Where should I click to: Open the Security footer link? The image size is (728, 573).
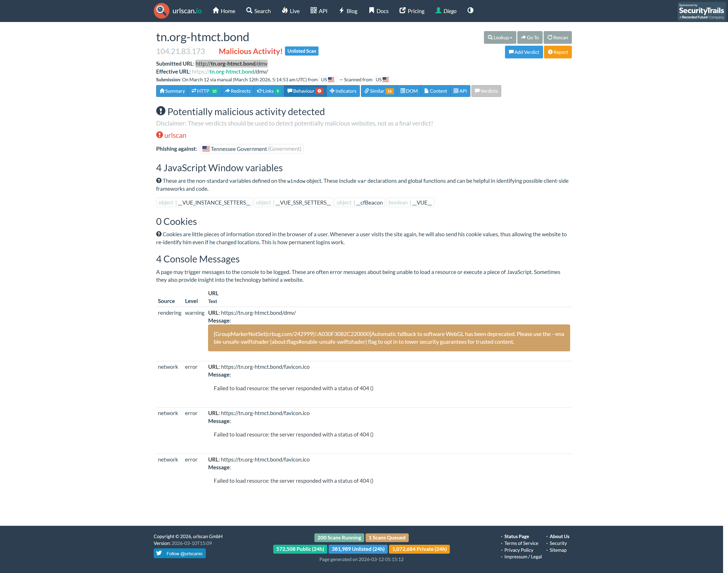[558, 543]
